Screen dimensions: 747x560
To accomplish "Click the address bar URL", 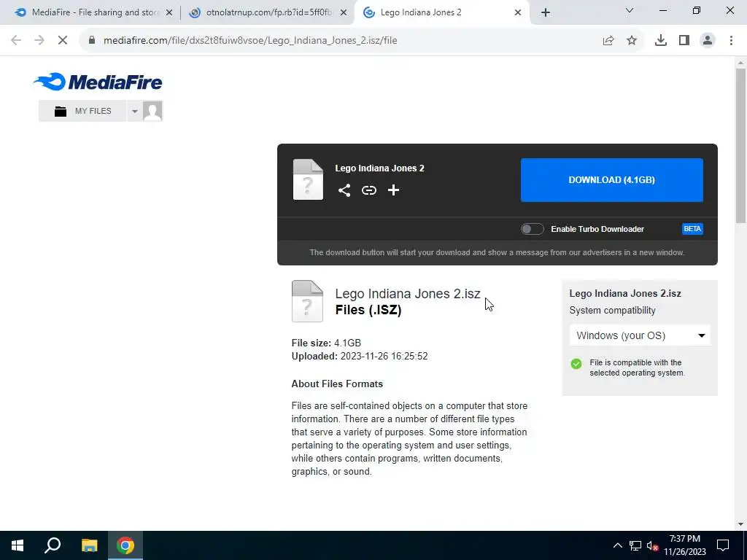I will tap(251, 41).
